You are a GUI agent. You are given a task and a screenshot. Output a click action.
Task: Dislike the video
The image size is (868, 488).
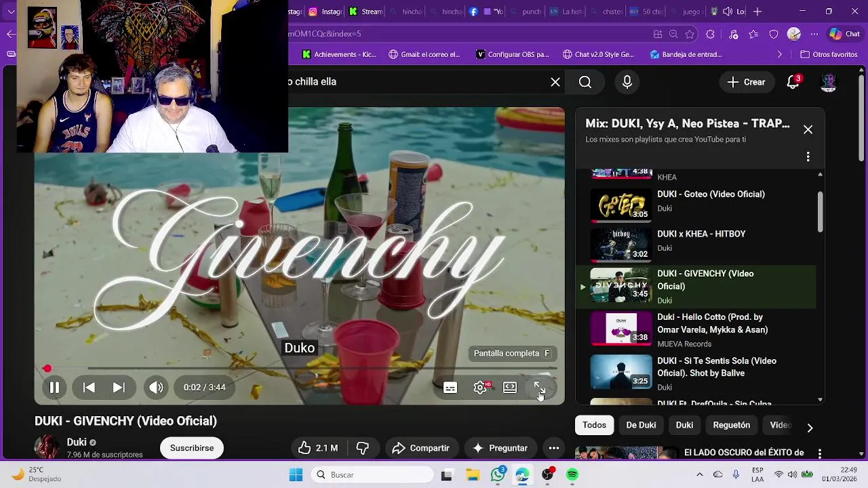(363, 448)
